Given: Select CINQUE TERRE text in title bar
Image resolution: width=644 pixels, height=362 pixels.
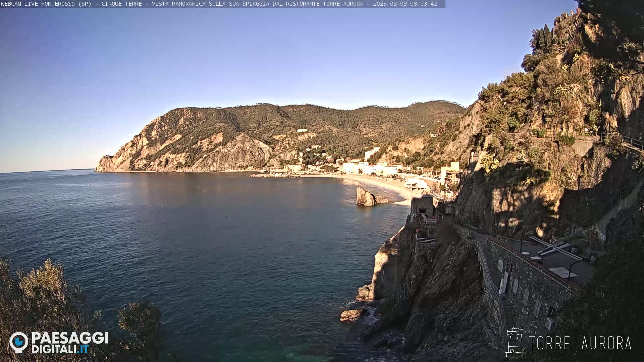Looking at the screenshot, I should tap(121, 4).
